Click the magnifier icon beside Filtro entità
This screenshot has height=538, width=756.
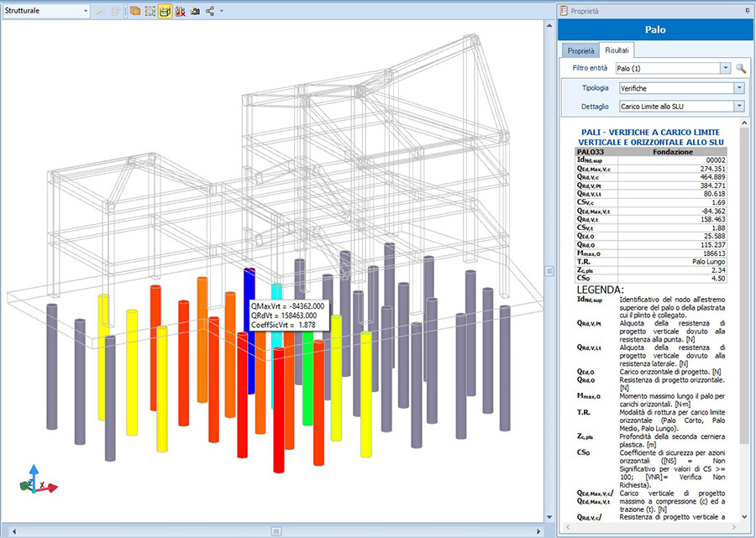pos(741,68)
